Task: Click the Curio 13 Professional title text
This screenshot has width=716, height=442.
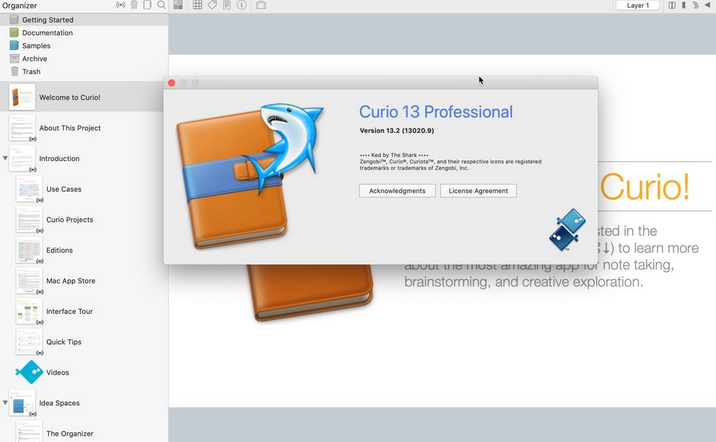Action: (x=436, y=112)
